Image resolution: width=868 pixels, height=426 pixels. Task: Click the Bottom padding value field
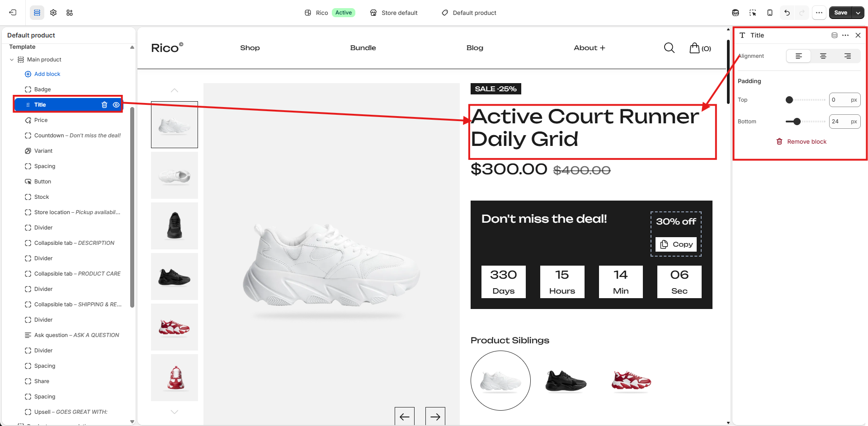pos(844,122)
